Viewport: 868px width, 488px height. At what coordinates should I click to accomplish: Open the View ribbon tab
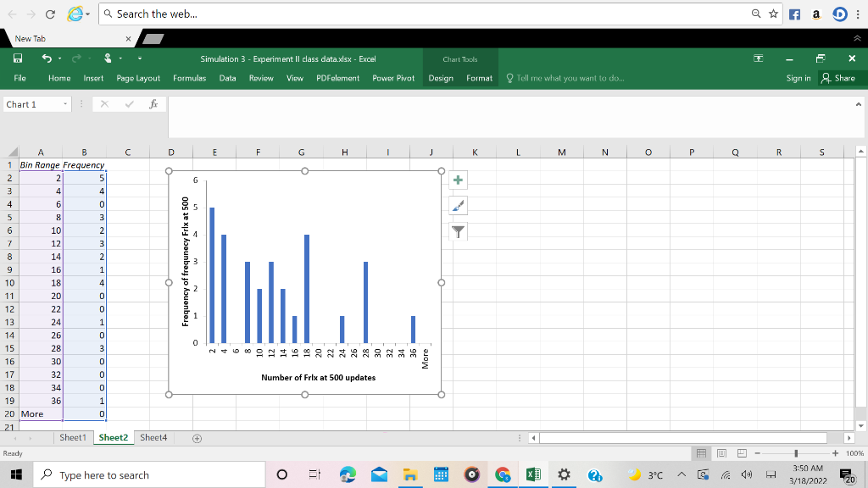click(295, 78)
